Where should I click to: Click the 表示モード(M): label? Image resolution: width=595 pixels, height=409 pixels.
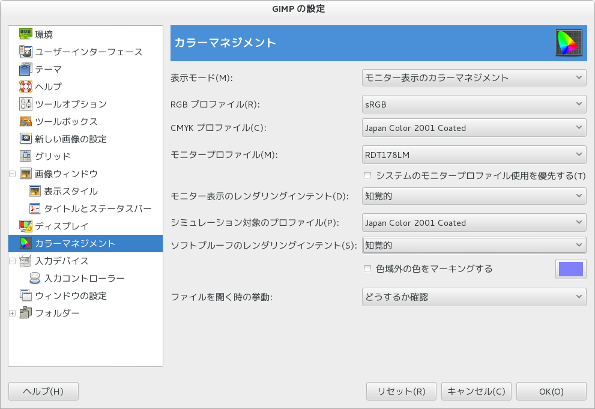[201, 78]
